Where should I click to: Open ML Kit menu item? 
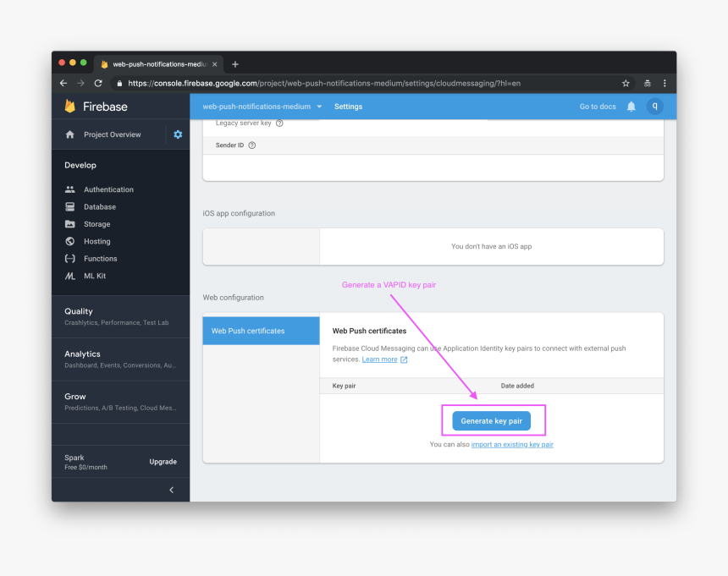pyautogui.click(x=95, y=276)
